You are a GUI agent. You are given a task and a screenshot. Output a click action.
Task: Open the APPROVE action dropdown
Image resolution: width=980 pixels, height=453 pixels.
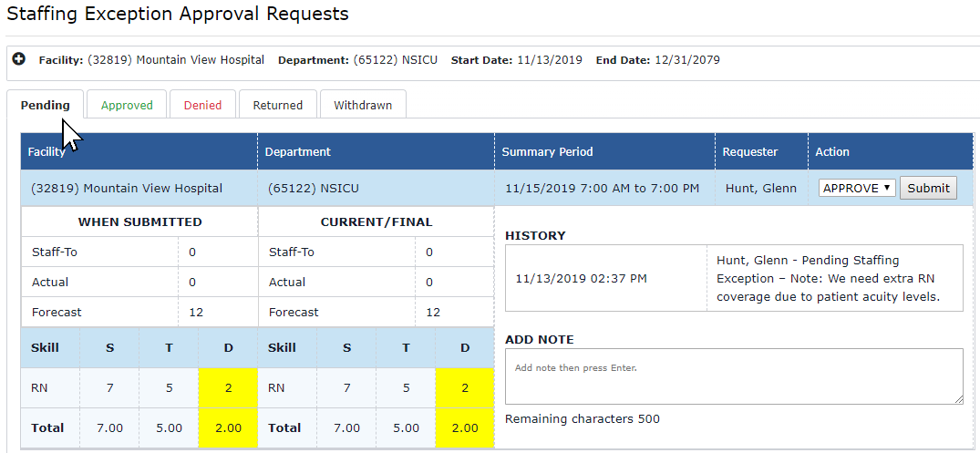click(856, 188)
